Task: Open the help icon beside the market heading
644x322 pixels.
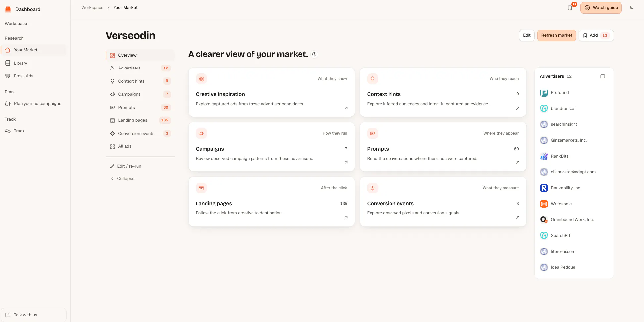Action: [314, 54]
